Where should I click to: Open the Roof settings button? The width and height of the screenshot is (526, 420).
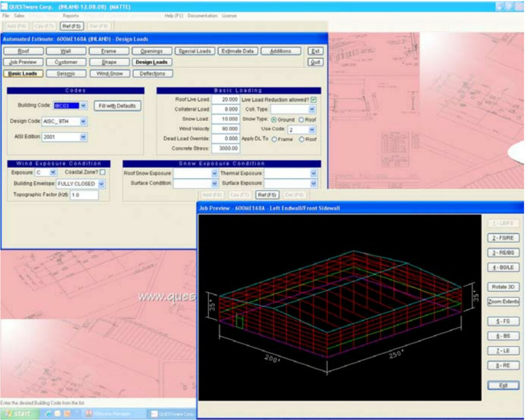pyautogui.click(x=24, y=51)
